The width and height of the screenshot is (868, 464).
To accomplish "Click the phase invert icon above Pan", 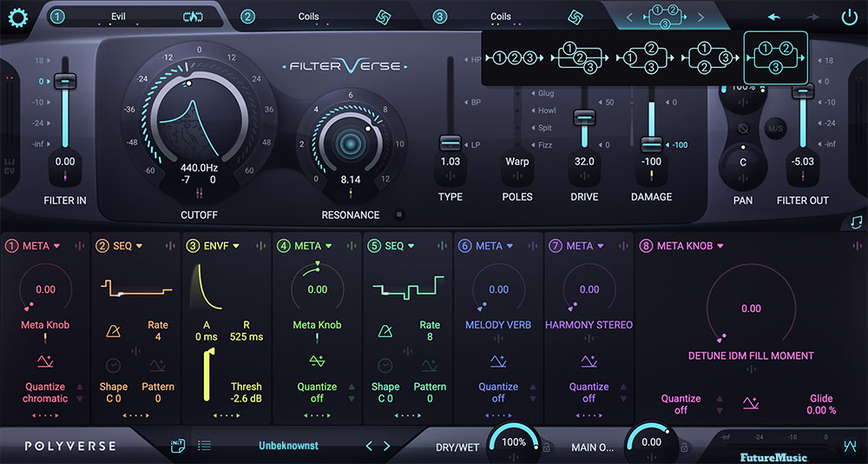I will (743, 129).
